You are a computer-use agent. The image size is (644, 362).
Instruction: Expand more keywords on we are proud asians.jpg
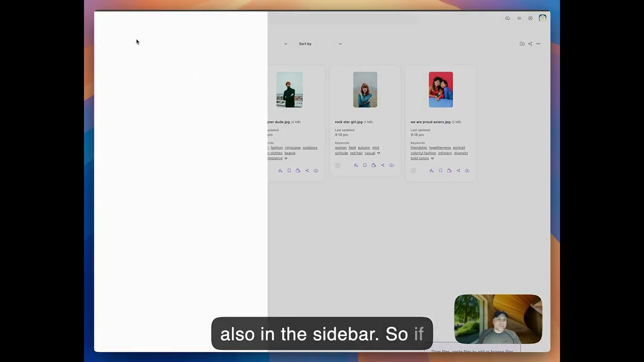pyautogui.click(x=432, y=158)
